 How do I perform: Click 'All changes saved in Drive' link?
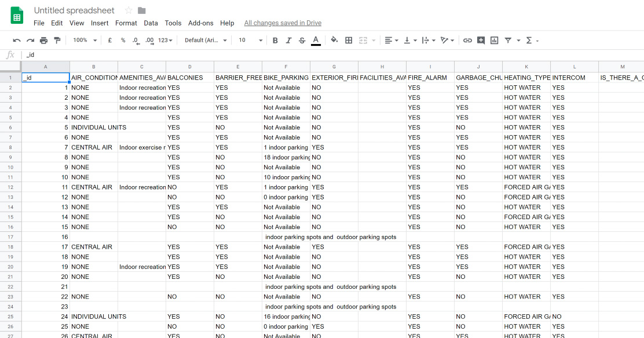click(283, 23)
